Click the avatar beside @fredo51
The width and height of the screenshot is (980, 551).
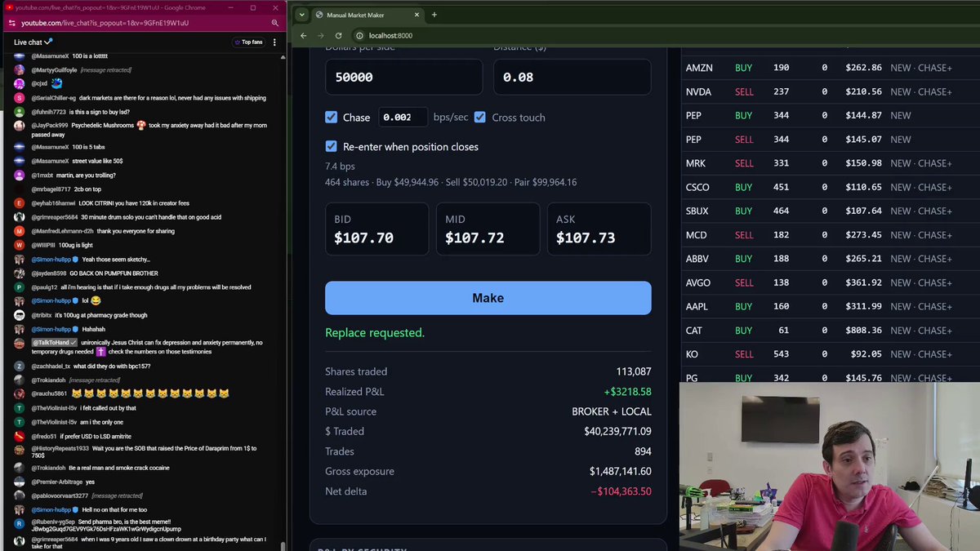coord(20,436)
